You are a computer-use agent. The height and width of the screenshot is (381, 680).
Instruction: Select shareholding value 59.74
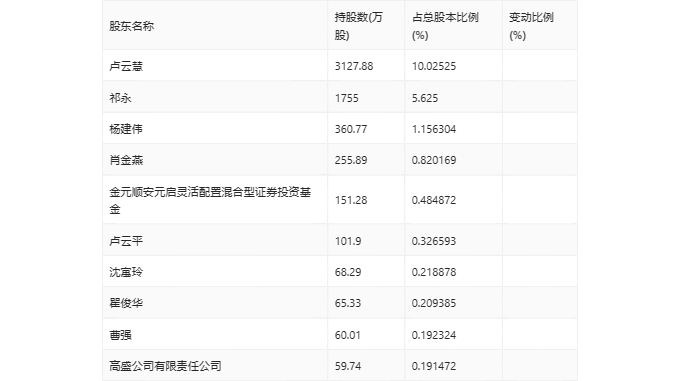click(348, 366)
